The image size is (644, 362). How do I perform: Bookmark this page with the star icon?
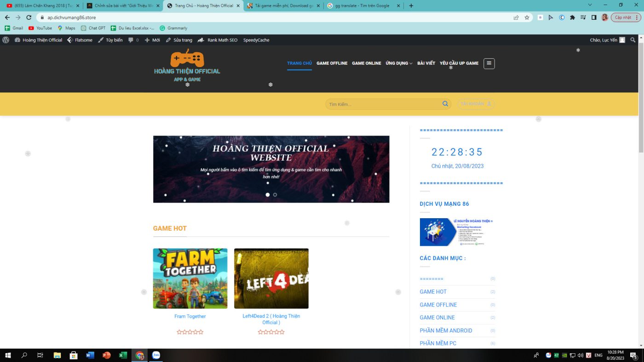point(527,17)
